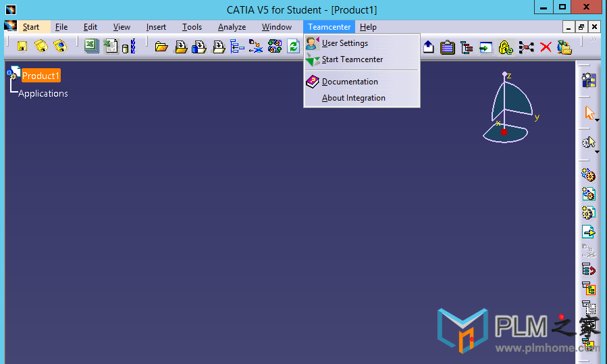Click the gear on document part icon
The height and width of the screenshot is (364, 607).
[x=588, y=213]
